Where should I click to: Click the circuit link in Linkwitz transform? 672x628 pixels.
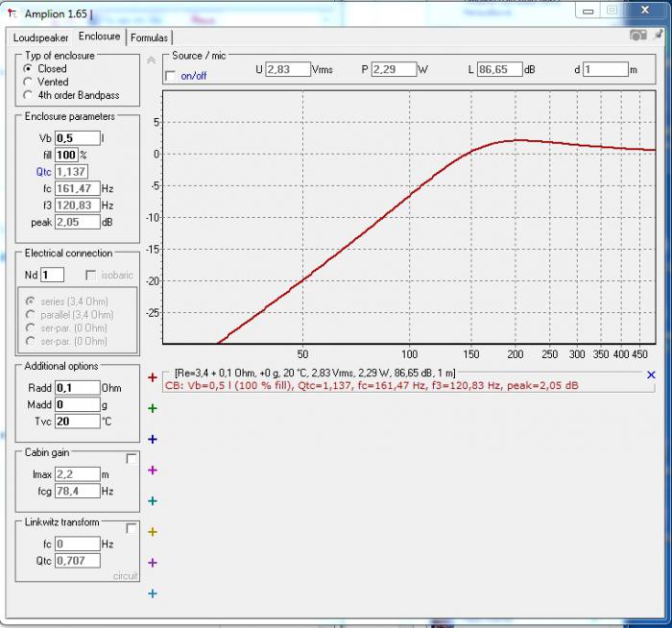(125, 576)
